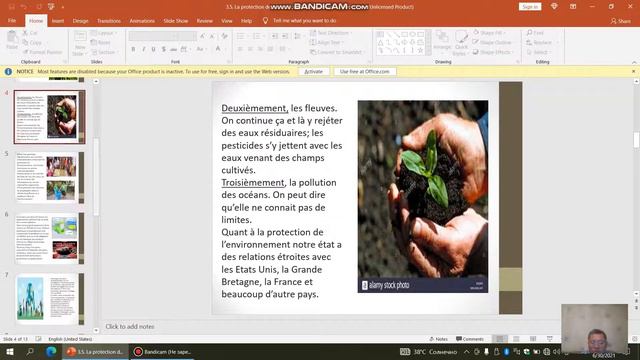Open the Font Color picker
Image resolution: width=640 pixels, height=360 pixels.
click(219, 49)
